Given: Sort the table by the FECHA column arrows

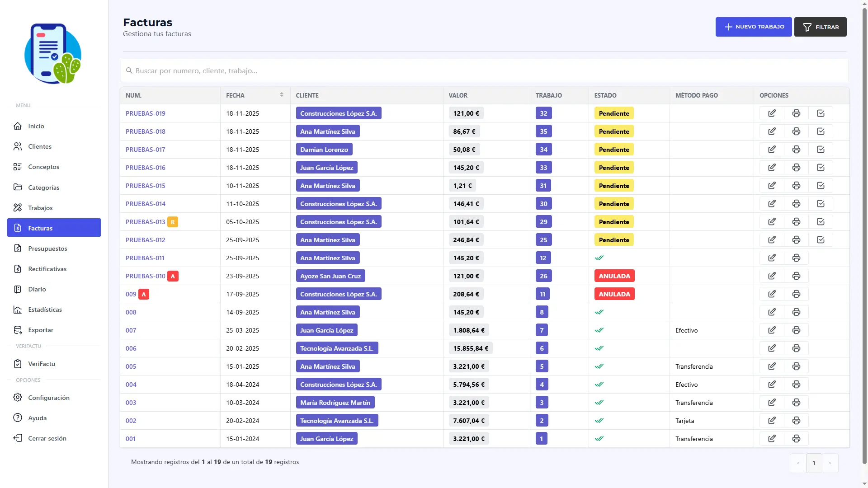Looking at the screenshot, I should click(x=282, y=94).
